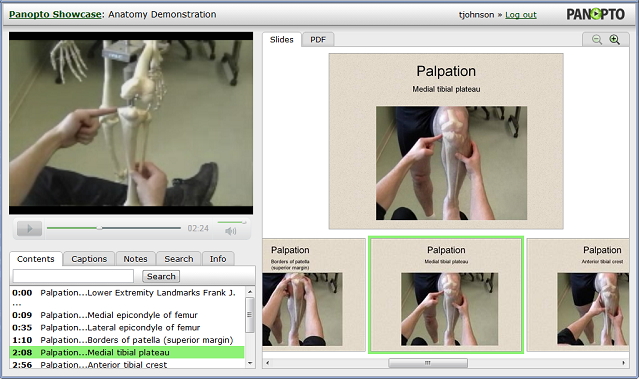Open the Contents tab
639x379 pixels.
[36, 259]
